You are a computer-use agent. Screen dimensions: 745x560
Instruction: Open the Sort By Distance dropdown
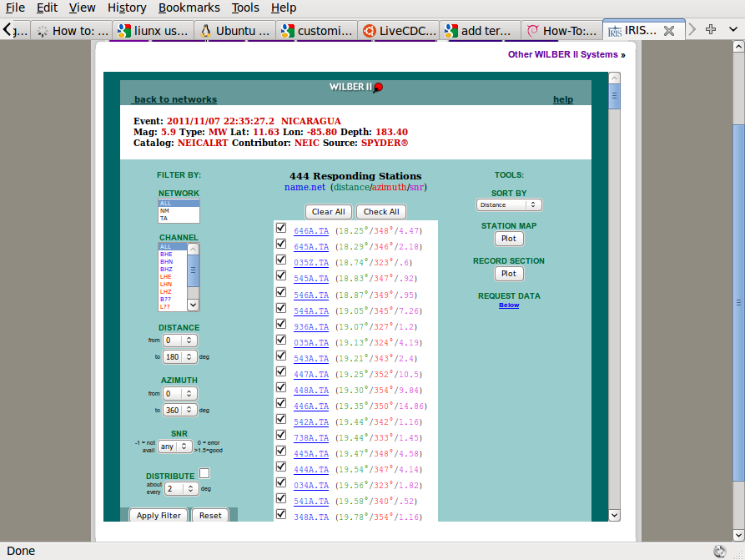(509, 205)
